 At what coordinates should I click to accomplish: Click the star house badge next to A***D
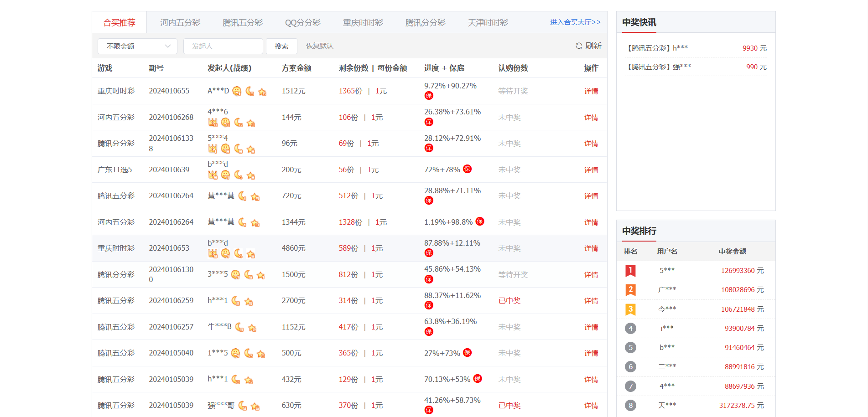[262, 92]
